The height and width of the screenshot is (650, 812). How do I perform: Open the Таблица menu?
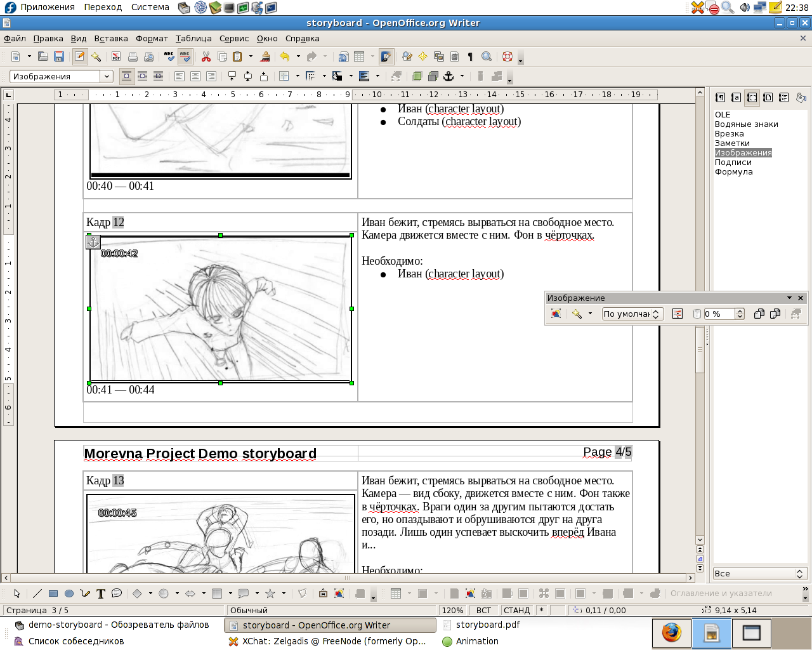point(193,39)
